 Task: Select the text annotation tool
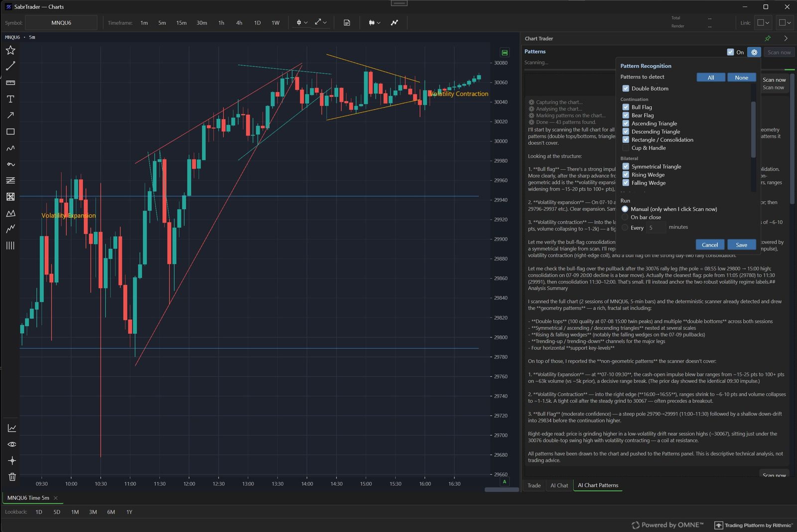10,99
